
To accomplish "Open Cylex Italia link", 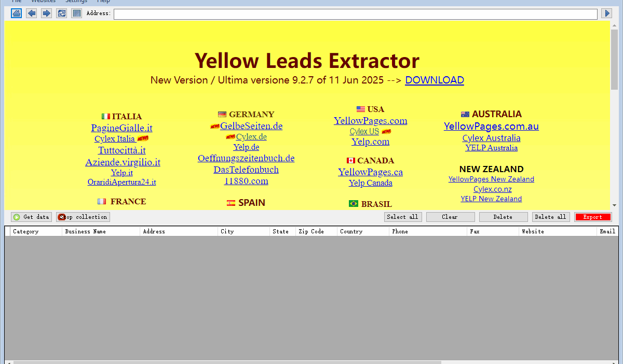I will click(115, 139).
